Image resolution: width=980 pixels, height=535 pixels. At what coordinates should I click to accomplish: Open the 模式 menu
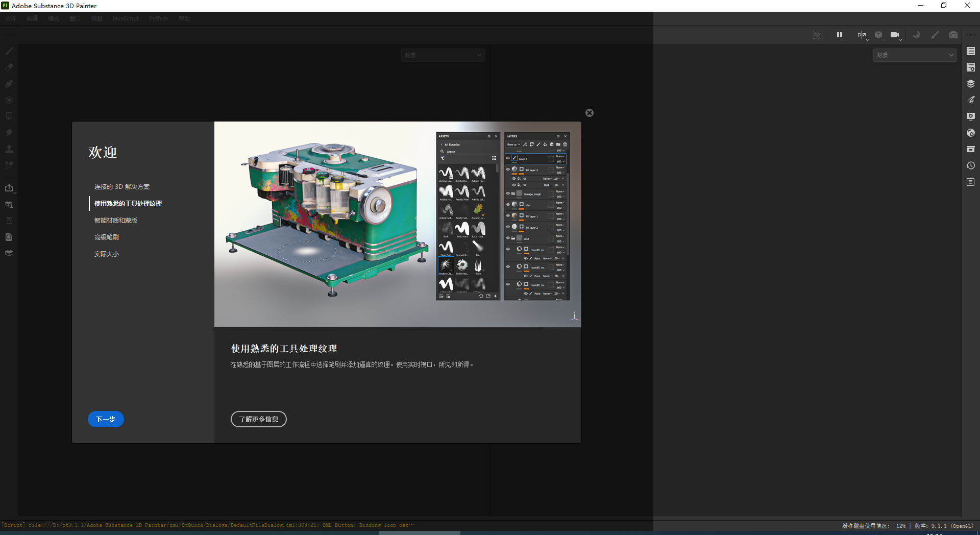[x=54, y=18]
